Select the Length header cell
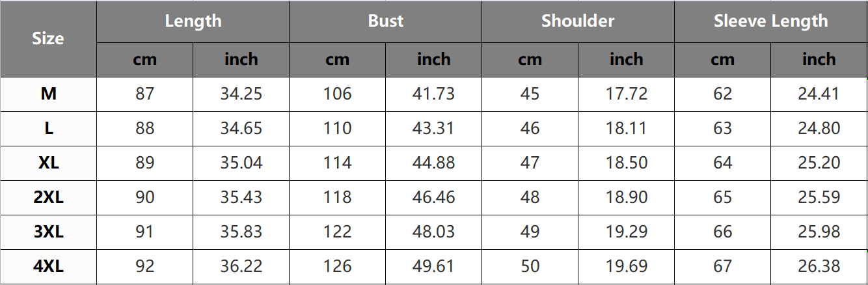Screen dimensions: 868x285 193,21
